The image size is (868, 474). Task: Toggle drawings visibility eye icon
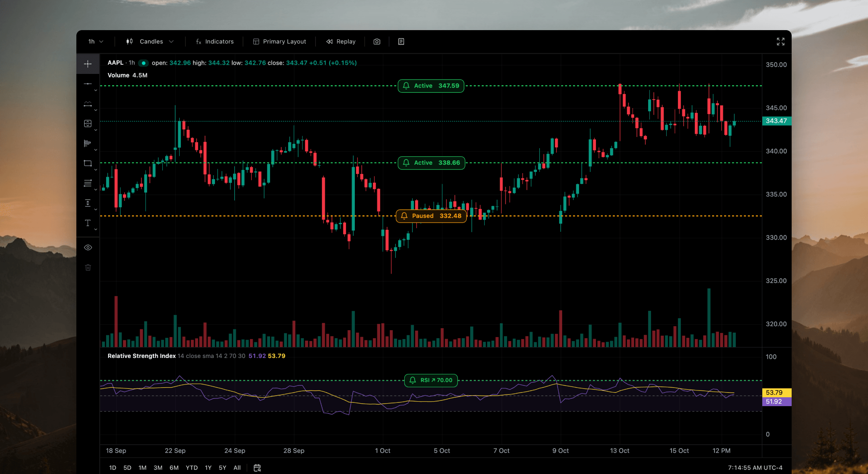tap(88, 247)
